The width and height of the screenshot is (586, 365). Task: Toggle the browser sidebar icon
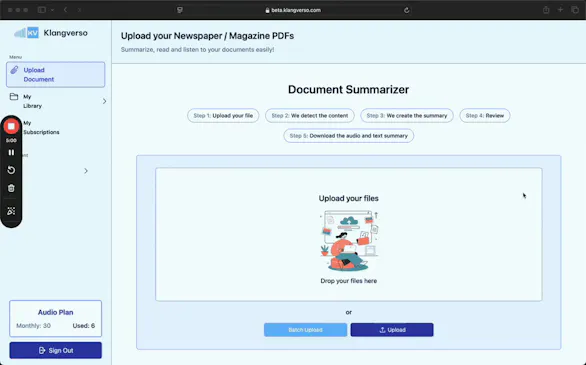coord(42,10)
